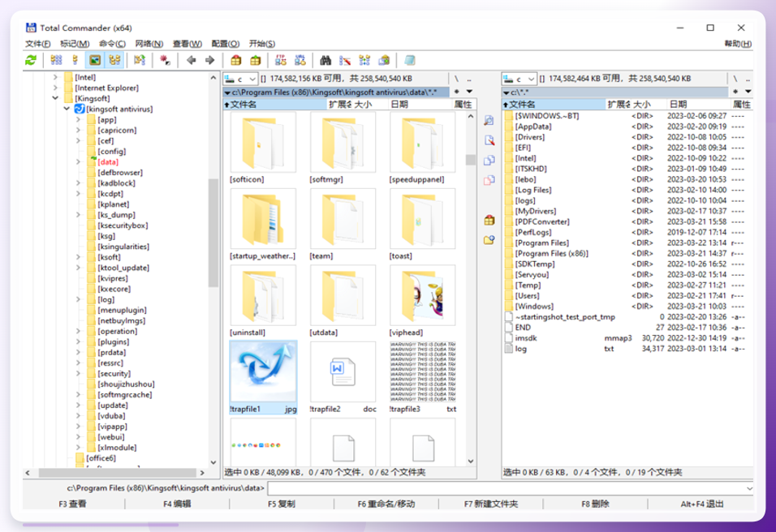
Task: Expand the [ksoft] tree node
Action: (78, 257)
